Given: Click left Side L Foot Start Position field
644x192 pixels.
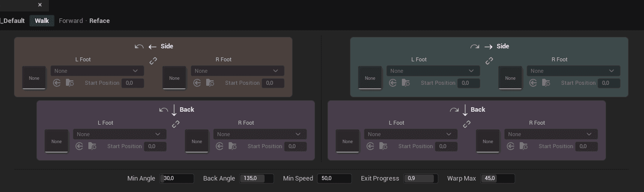Looking at the screenshot, I should pos(133,83).
